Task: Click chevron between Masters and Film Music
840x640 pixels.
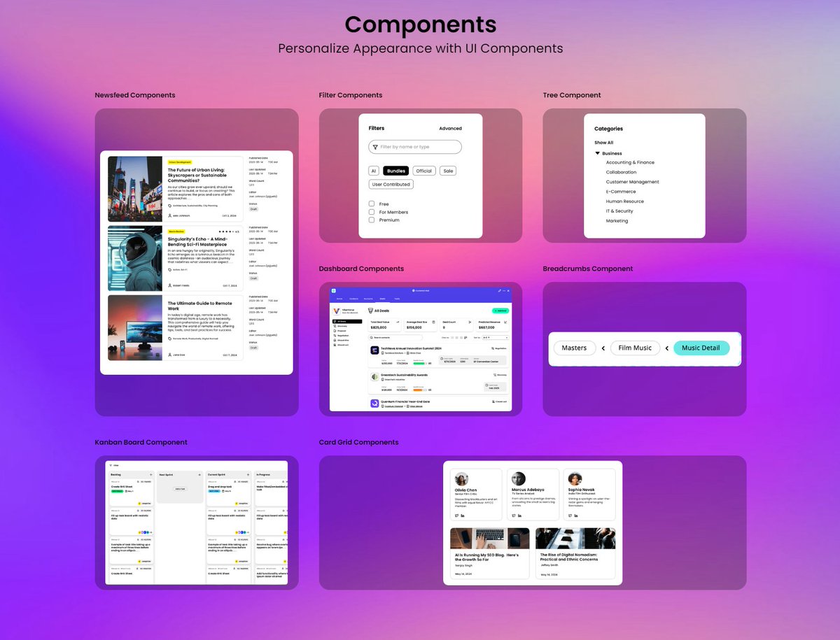Action: [603, 348]
